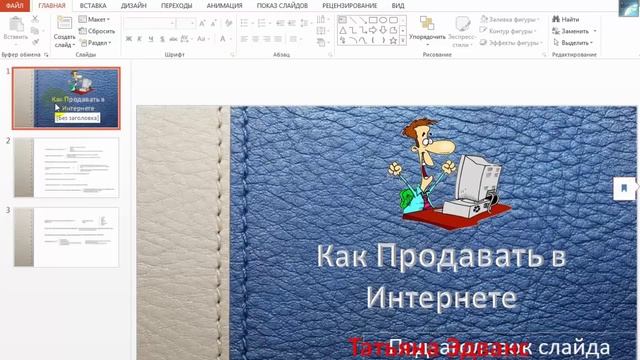Select slide 2 thumbnail
The height and width of the screenshot is (360, 640).
click(x=67, y=168)
